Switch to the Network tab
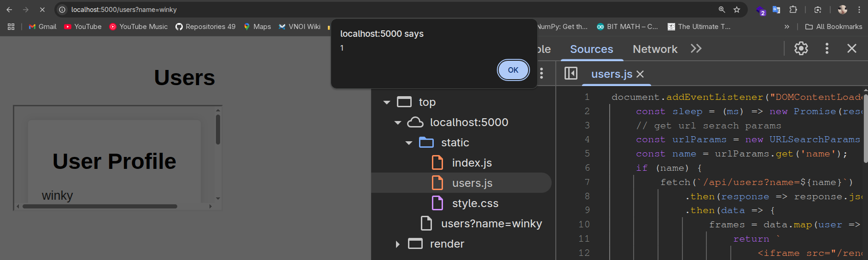This screenshot has height=260, width=868. [654, 49]
